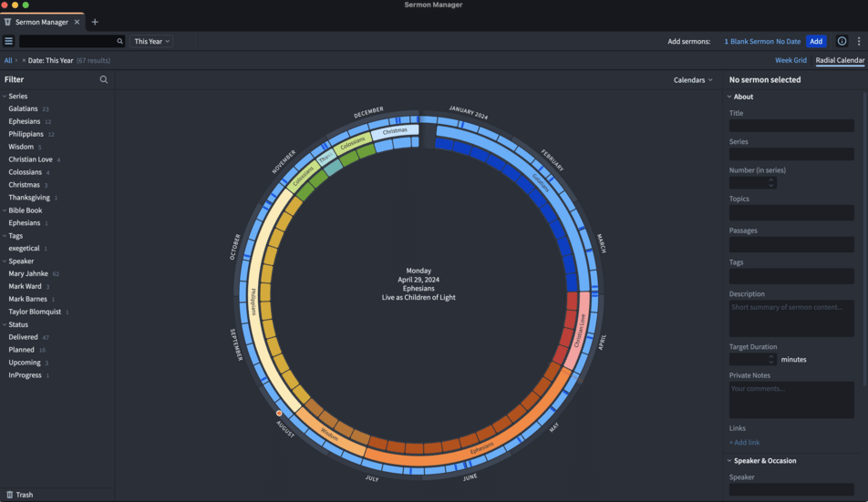Open the info panel icon

pyautogui.click(x=842, y=41)
